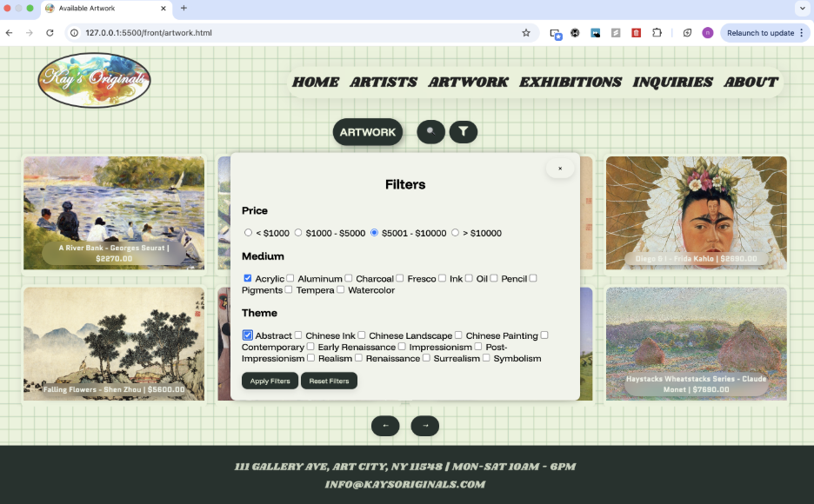The width and height of the screenshot is (814, 504).
Task: Open the tab search dropdown arrow
Action: 802,9
